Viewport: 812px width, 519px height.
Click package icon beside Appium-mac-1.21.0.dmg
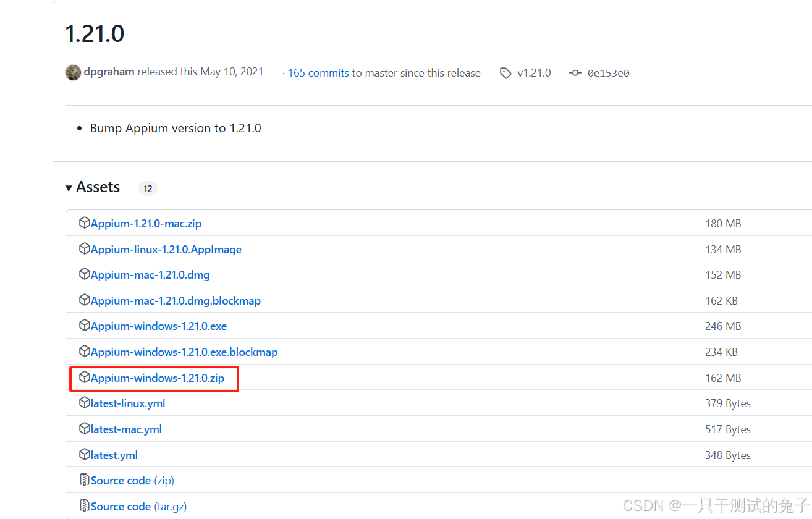[85, 274]
